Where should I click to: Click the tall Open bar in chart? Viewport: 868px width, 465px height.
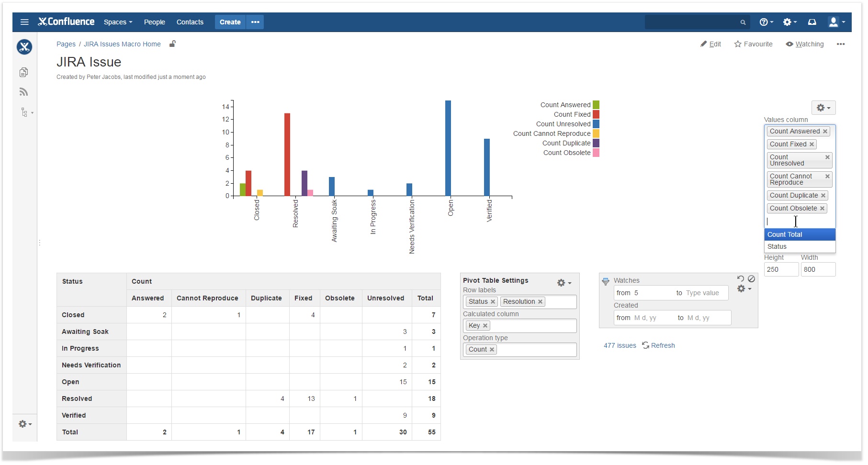click(x=448, y=148)
